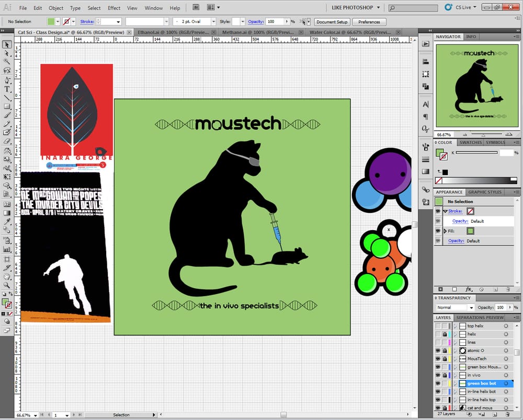The width and height of the screenshot is (523, 420).
Task: Unlock the cat and mous layer
Action: [445, 408]
